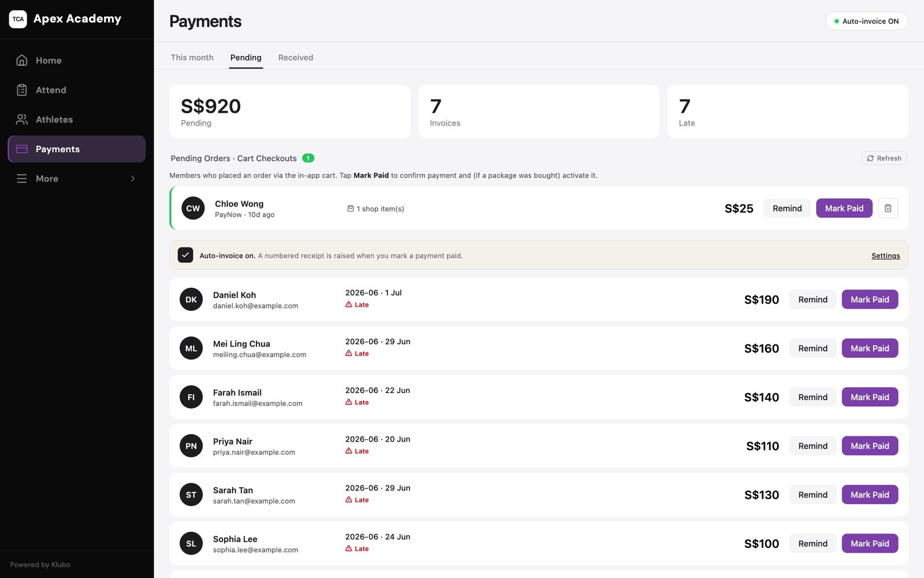Click the Late warning icon for Farah Ismail
The height and width of the screenshot is (578, 924).
[x=349, y=402]
